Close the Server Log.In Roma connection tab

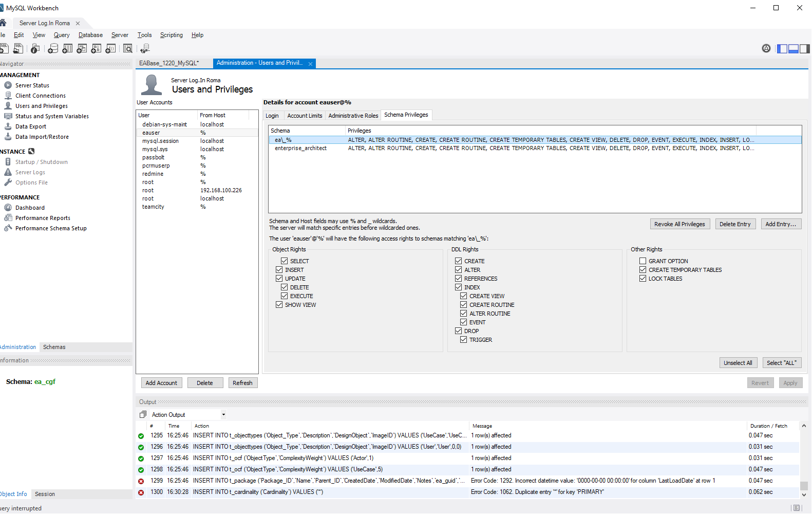coord(78,23)
